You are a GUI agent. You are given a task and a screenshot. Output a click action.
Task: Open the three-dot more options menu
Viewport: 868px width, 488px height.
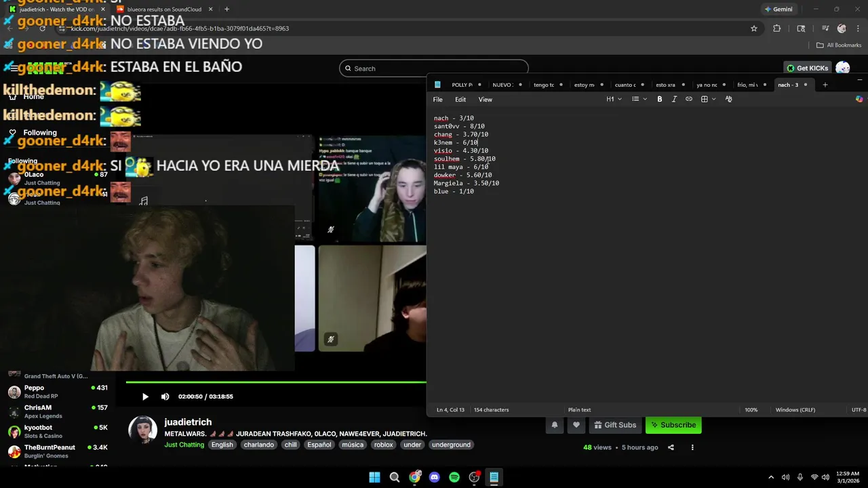coord(692,447)
